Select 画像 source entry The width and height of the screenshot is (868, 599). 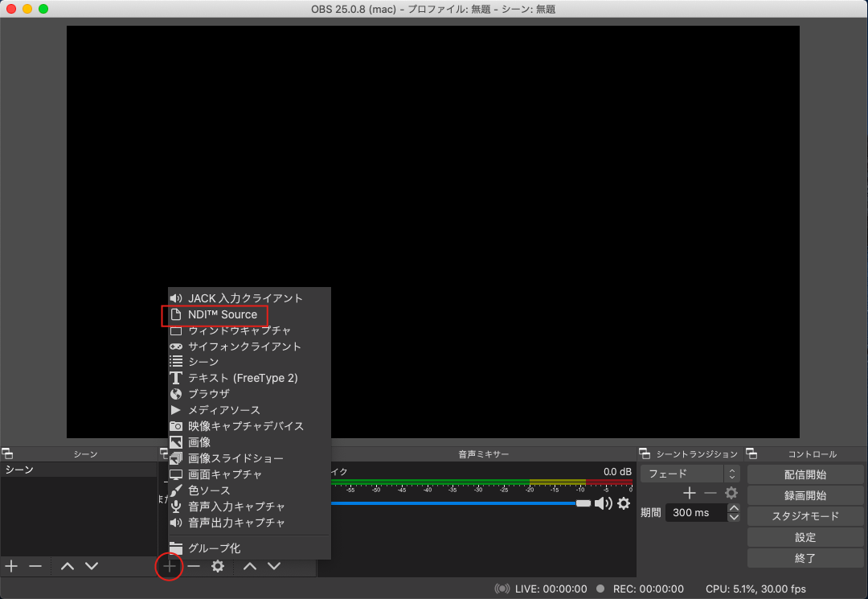249,442
